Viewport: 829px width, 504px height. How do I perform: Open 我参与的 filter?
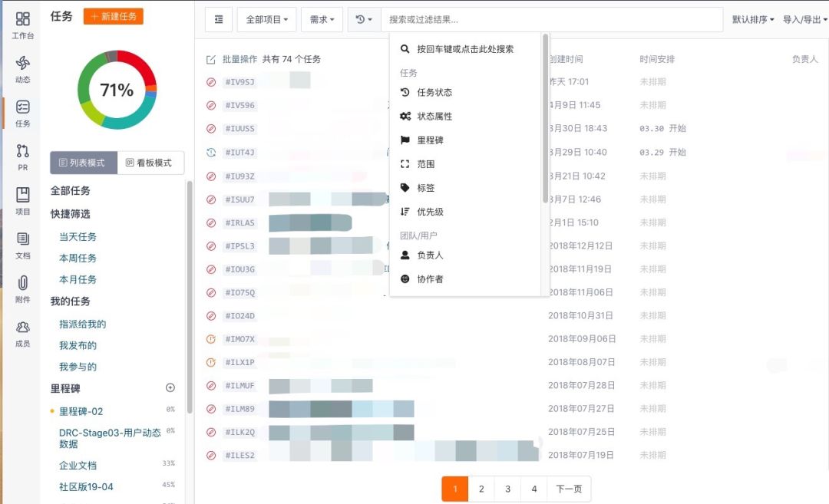pos(78,367)
